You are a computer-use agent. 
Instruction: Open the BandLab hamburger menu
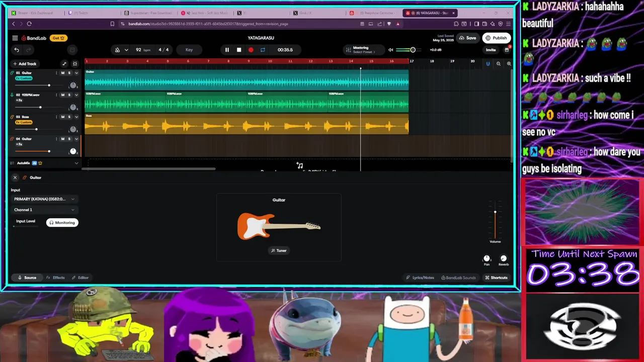[x=15, y=38]
